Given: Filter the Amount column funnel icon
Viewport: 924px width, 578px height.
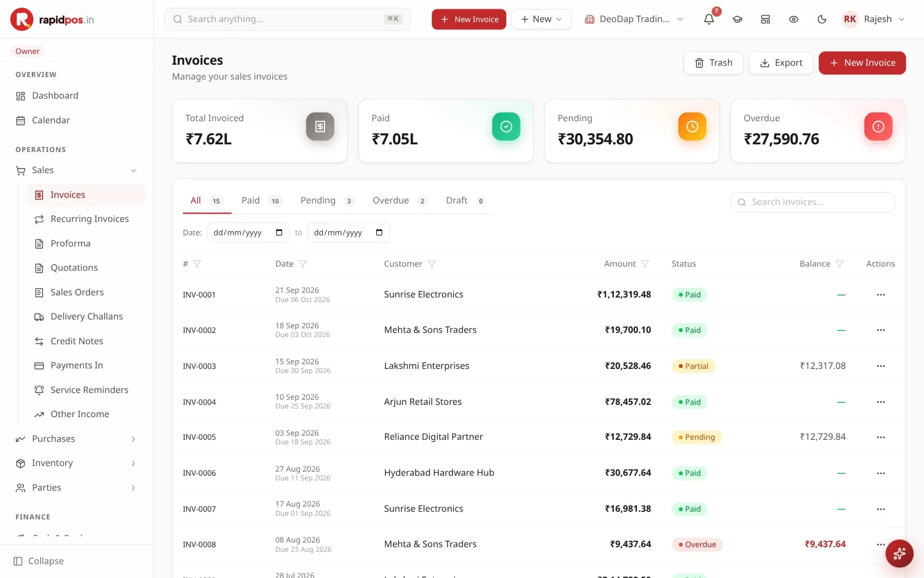Looking at the screenshot, I should [x=645, y=264].
